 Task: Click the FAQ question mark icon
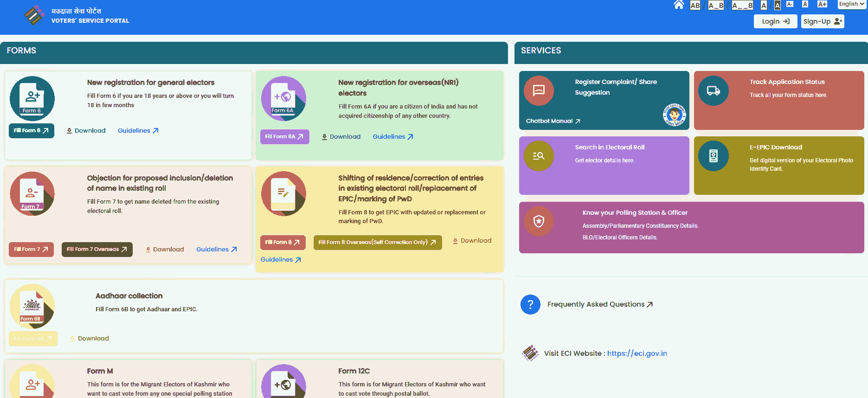coord(530,305)
